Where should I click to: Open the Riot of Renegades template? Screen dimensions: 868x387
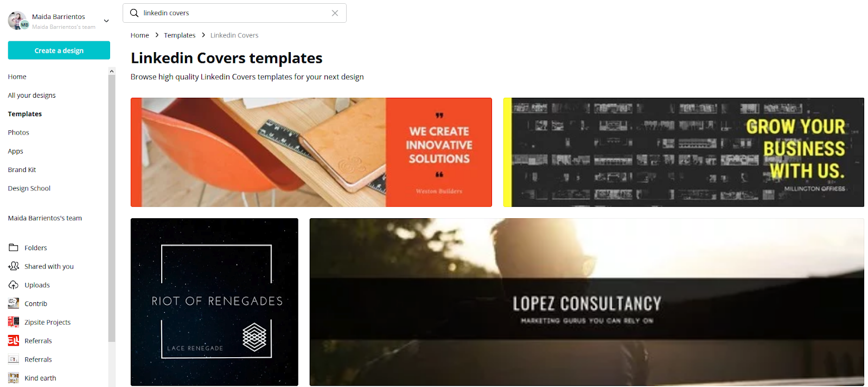[214, 302]
